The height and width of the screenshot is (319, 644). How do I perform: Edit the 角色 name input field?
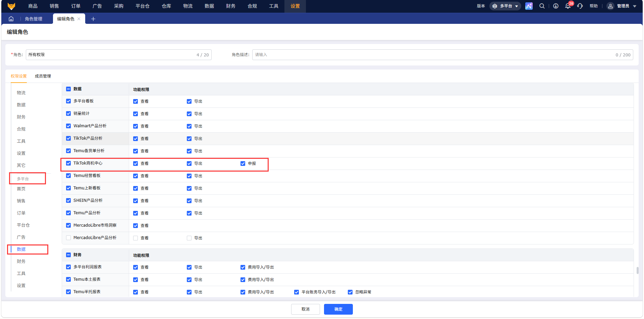tap(119, 55)
